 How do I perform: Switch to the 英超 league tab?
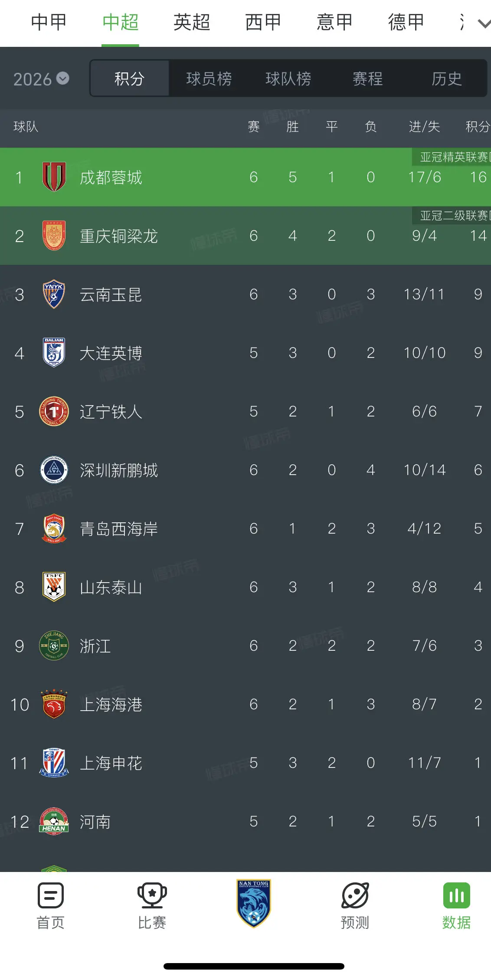click(x=192, y=22)
